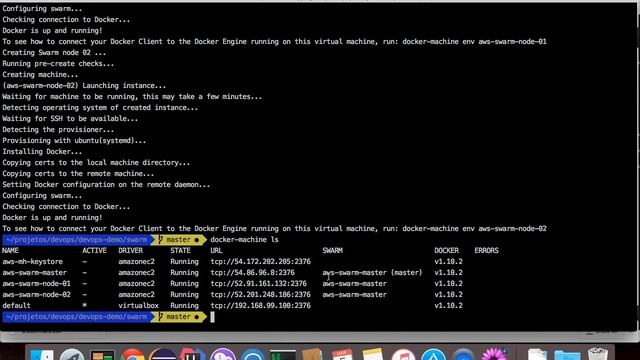Select 'docker-machine env aws-swarm-node-01' text

[474, 42]
